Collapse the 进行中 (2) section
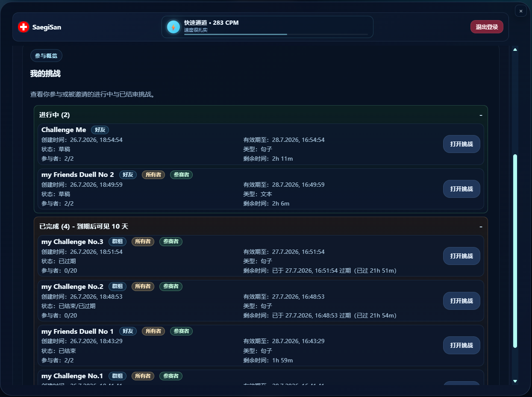Image resolution: width=532 pixels, height=397 pixels. tap(481, 115)
